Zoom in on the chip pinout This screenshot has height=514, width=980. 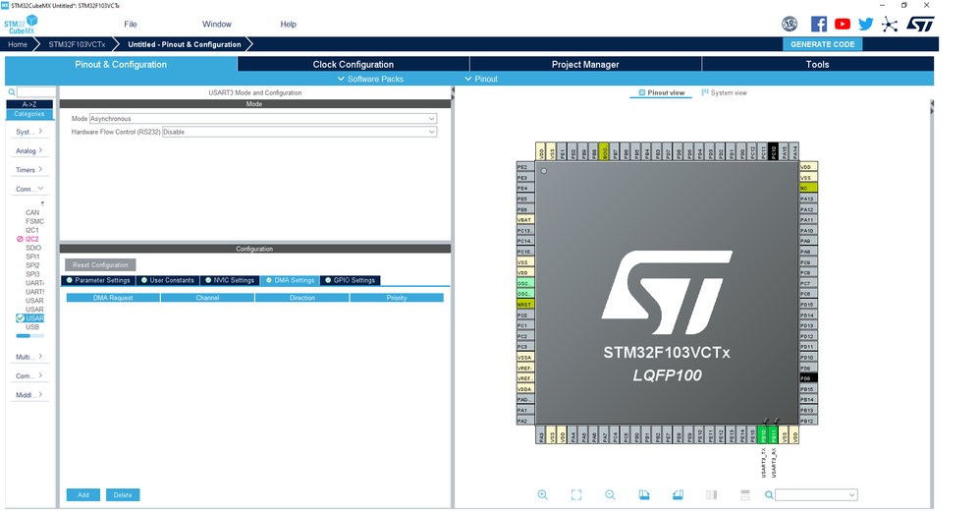pos(542,494)
